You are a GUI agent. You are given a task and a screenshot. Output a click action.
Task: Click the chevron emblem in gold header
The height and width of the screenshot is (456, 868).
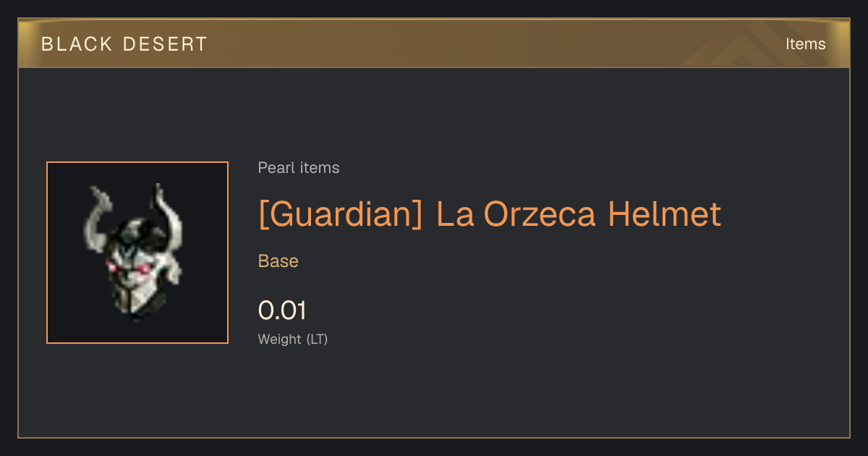coord(752,45)
